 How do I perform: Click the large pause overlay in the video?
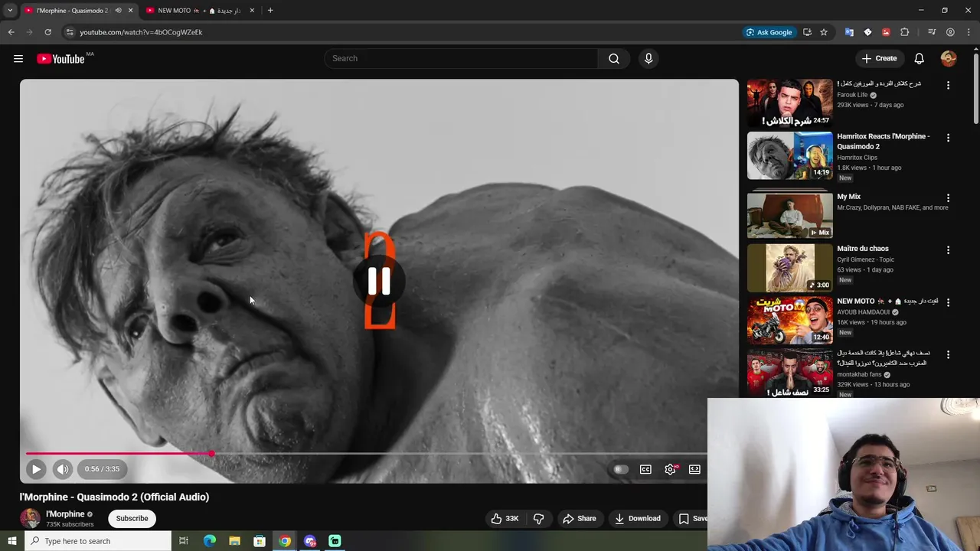[x=379, y=282]
